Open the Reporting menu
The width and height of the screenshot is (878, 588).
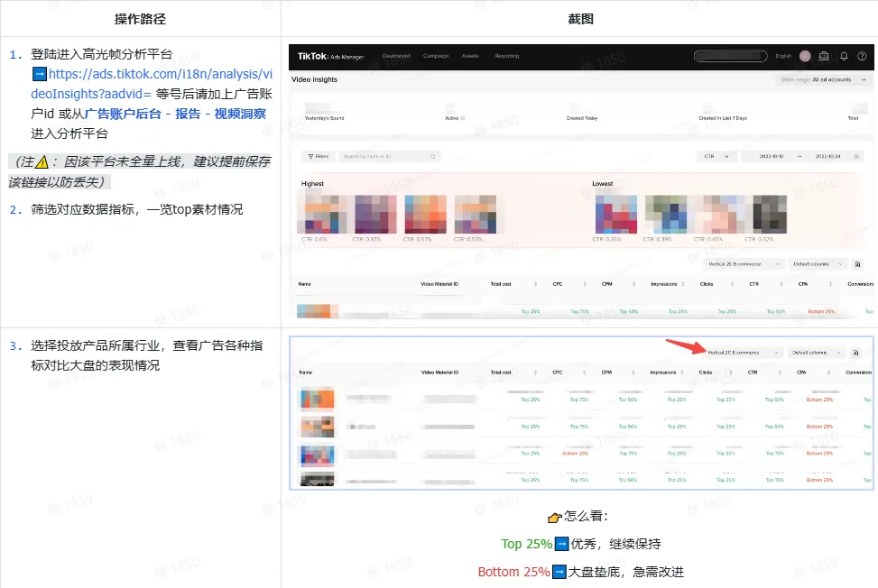click(507, 56)
